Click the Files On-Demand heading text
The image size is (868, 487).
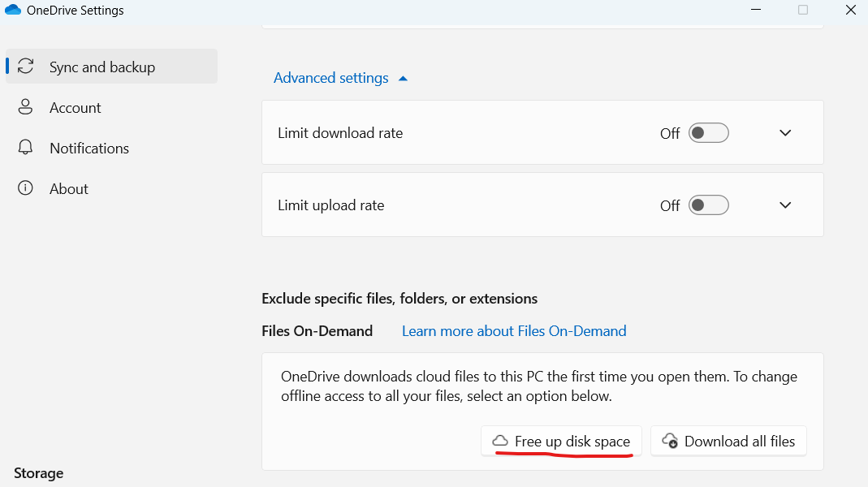pos(317,331)
